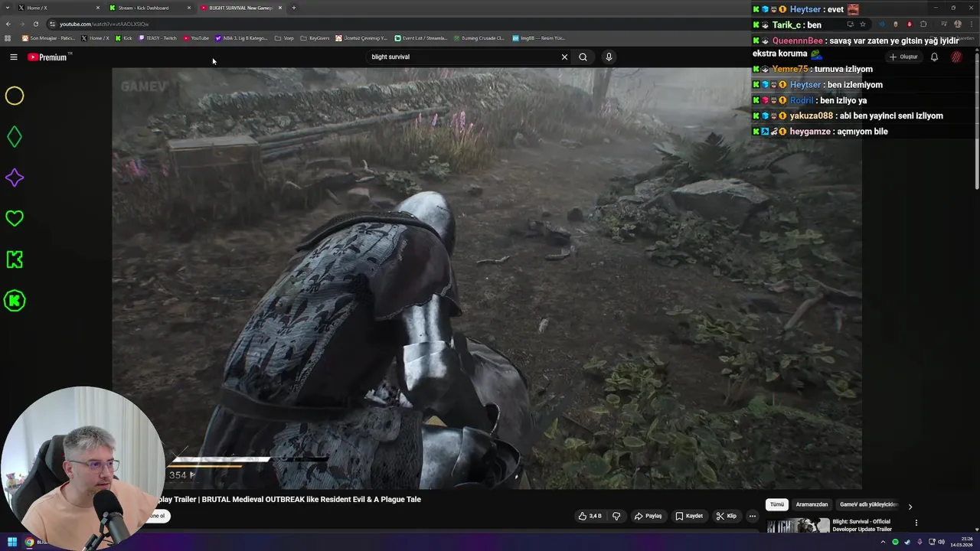Open the browser three-dot menu
980x551 pixels.
point(971,24)
